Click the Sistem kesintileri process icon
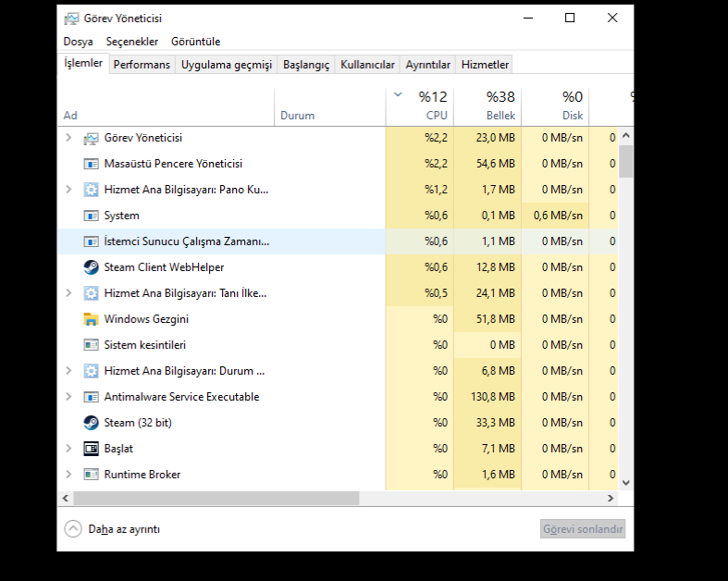This screenshot has width=728, height=581. (91, 344)
